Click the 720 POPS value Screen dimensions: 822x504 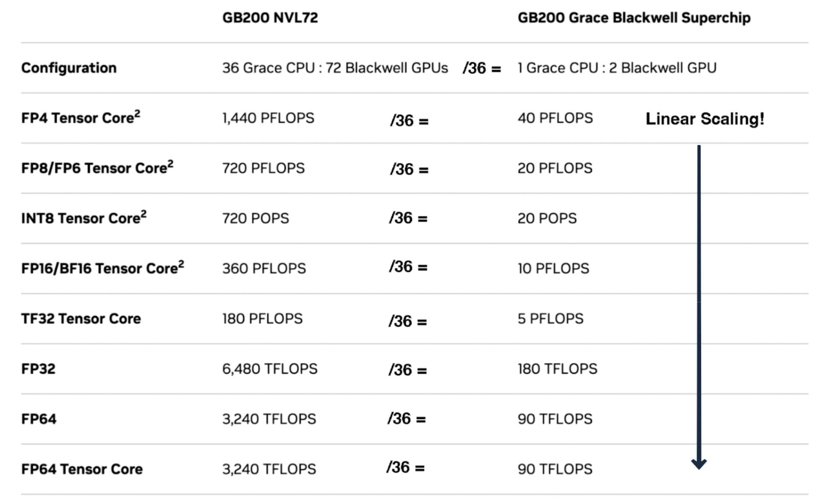point(255,218)
